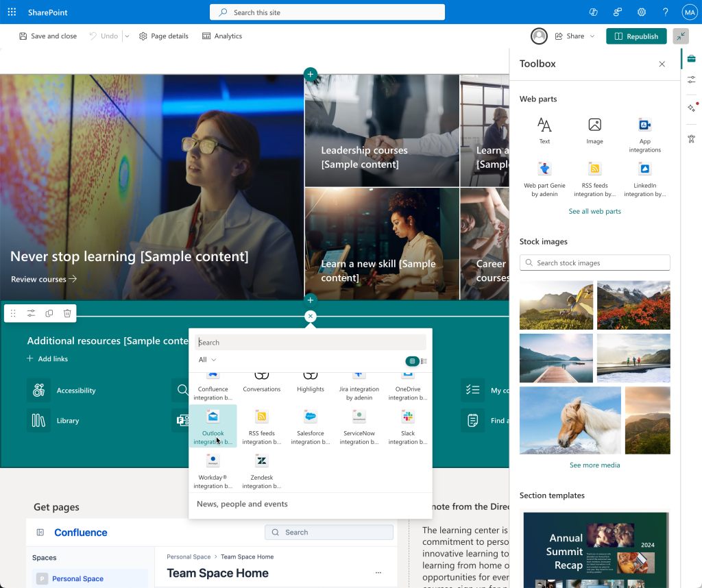
Task: Select the Confluence integration web part
Action: [x=213, y=387]
